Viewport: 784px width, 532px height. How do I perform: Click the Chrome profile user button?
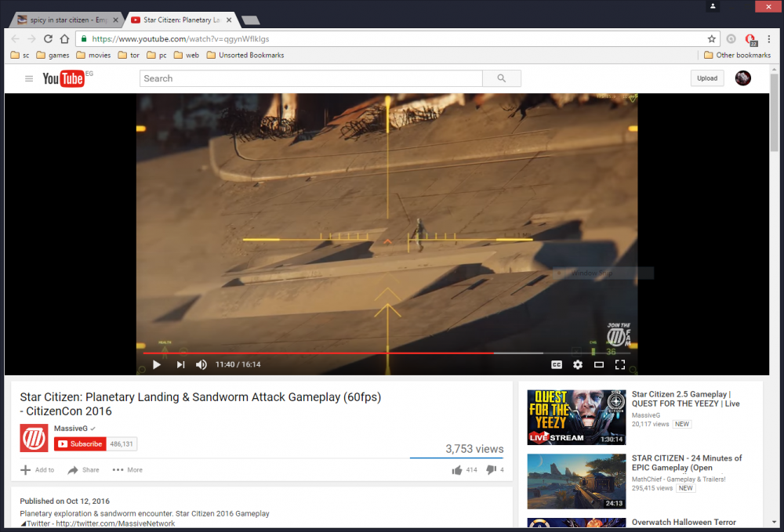tap(713, 6)
